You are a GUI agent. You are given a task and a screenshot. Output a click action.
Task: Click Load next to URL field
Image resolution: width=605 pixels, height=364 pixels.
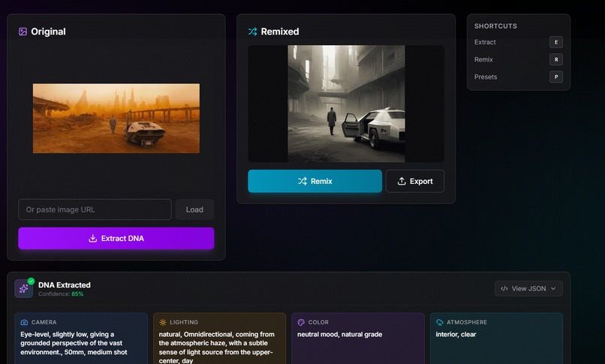tap(194, 209)
